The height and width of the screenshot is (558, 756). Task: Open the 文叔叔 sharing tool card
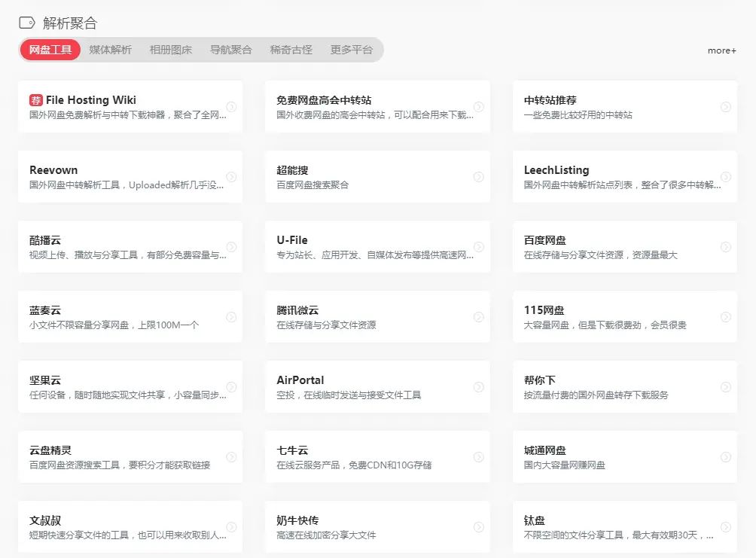click(130, 526)
